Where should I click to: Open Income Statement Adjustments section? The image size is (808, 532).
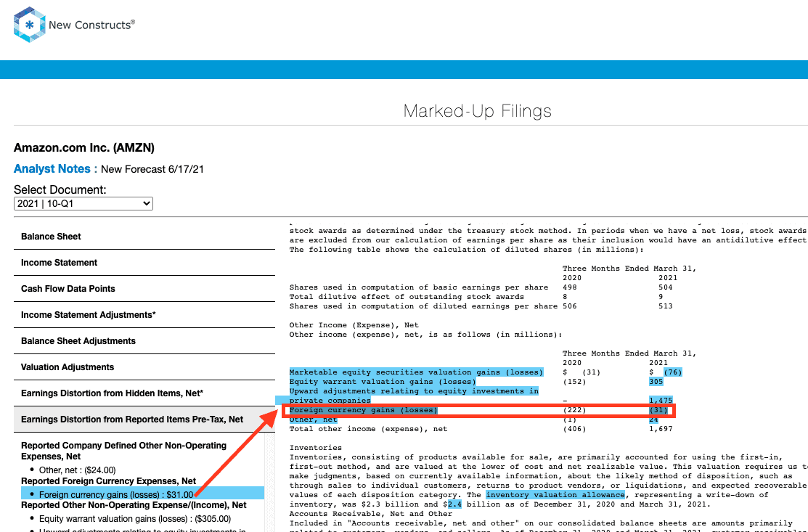144,315
